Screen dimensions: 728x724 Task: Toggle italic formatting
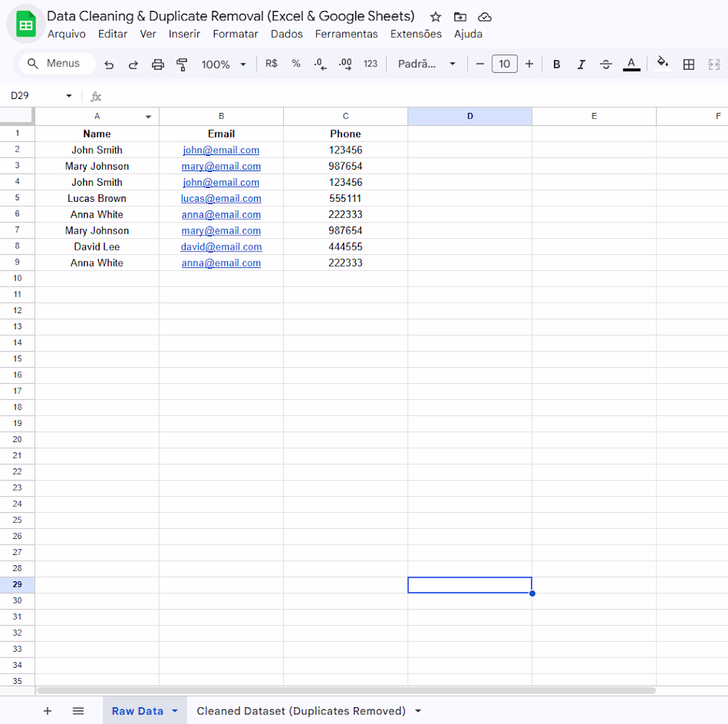point(581,64)
